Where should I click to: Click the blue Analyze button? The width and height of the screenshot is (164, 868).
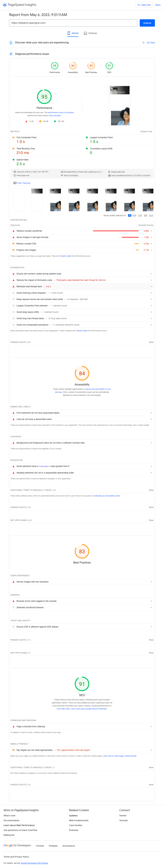(x=147, y=23)
